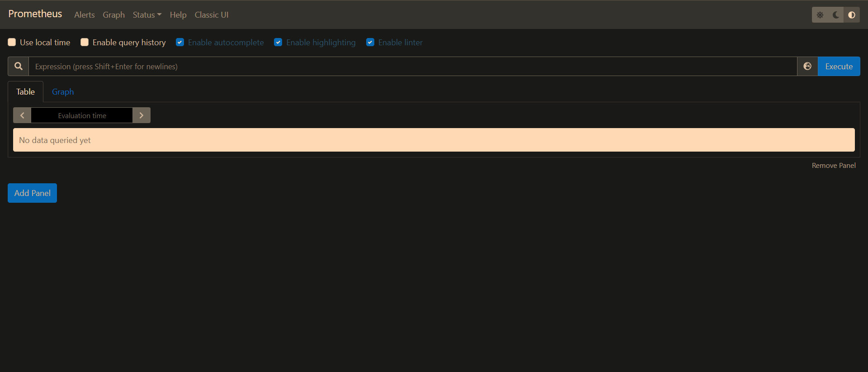Click the Prometheus brand logo text
Screen dimensions: 868x372
pos(35,14)
